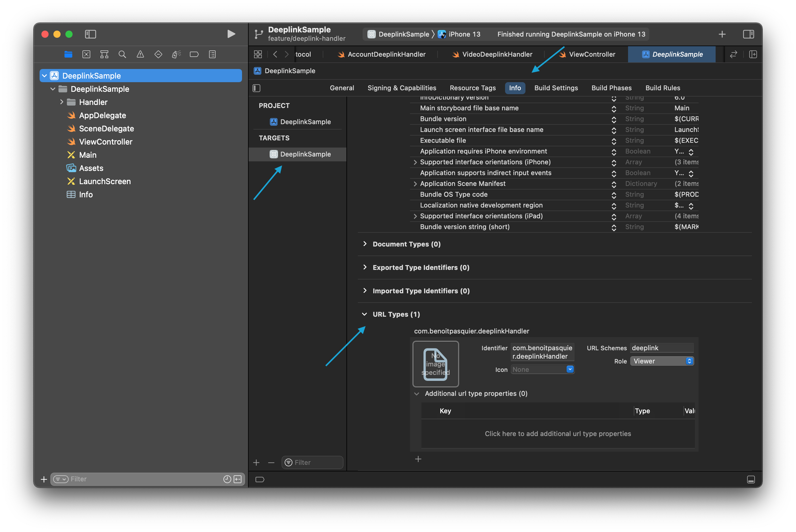Open the Find navigator magnifier icon

click(122, 54)
